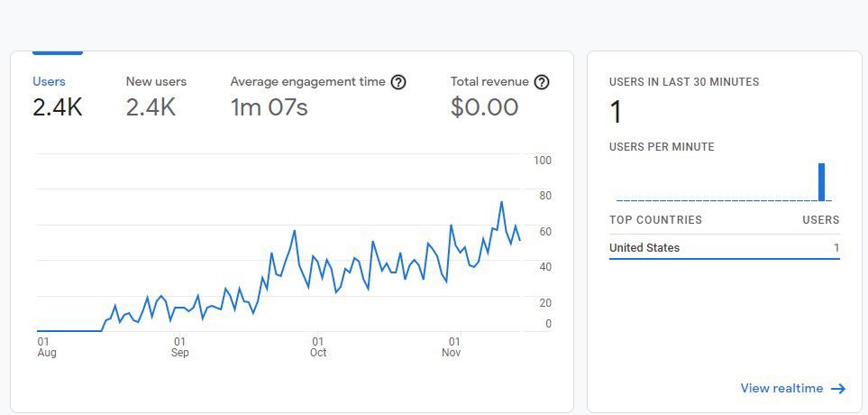Click the arrow icon after View realtime
This screenshot has height=415, width=868.
838,389
